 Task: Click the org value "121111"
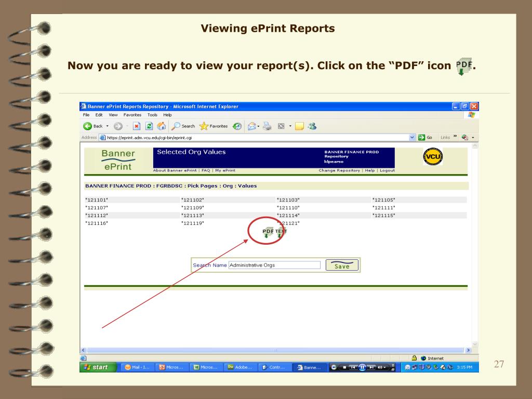click(x=384, y=208)
